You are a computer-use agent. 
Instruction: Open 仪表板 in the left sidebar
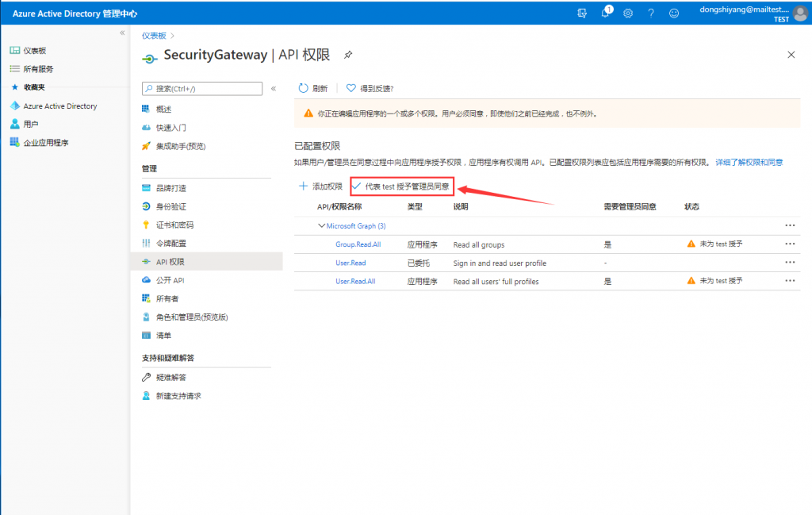click(34, 50)
